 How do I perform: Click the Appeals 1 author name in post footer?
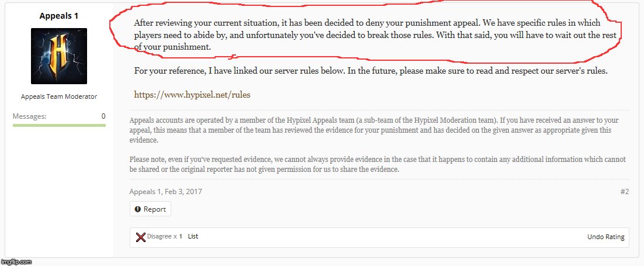pyautogui.click(x=144, y=191)
